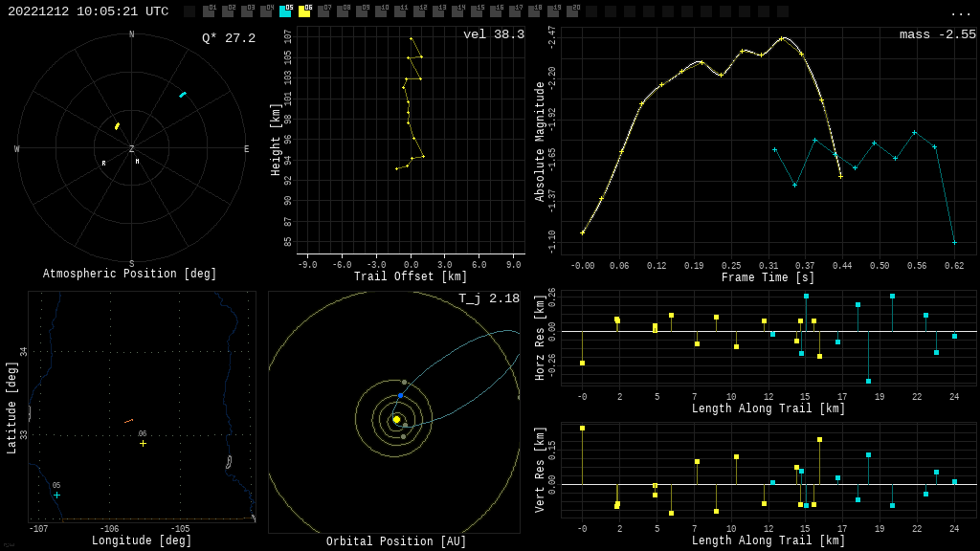Toggle station 14 box in top bar
The image size is (980, 551).
[457, 11]
